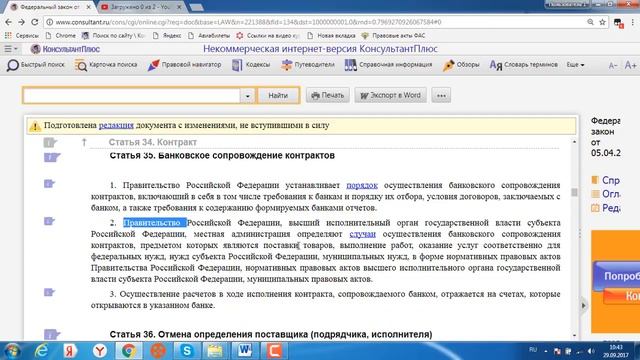Open Skype from taskbar
This screenshot has width=640, height=360.
pos(186,351)
